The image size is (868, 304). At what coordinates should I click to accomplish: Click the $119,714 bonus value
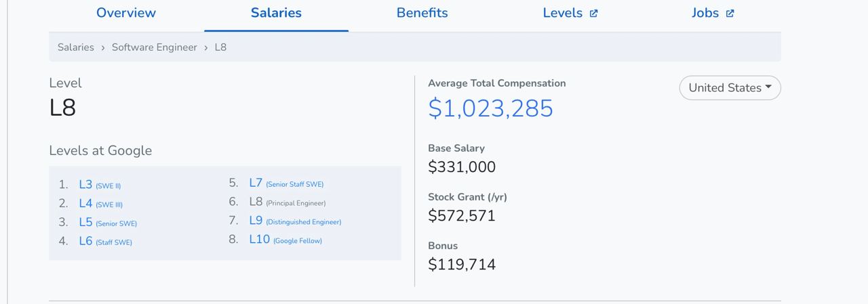point(462,264)
